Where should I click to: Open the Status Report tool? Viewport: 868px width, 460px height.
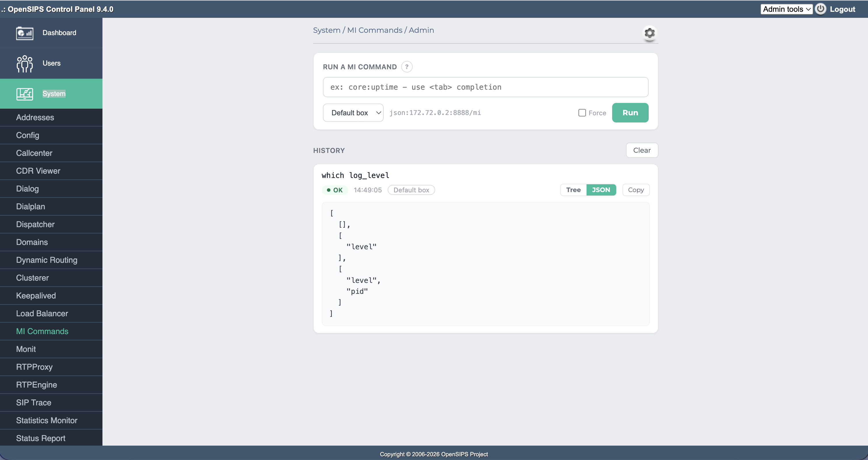(x=51, y=438)
